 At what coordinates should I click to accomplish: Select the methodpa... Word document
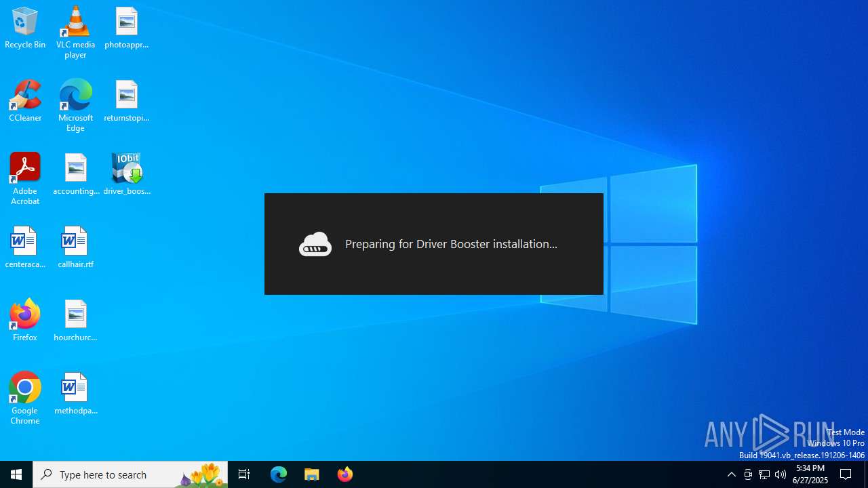(x=75, y=394)
